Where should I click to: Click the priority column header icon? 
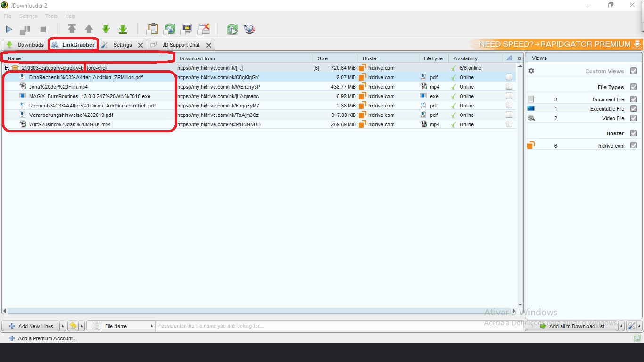[509, 58]
